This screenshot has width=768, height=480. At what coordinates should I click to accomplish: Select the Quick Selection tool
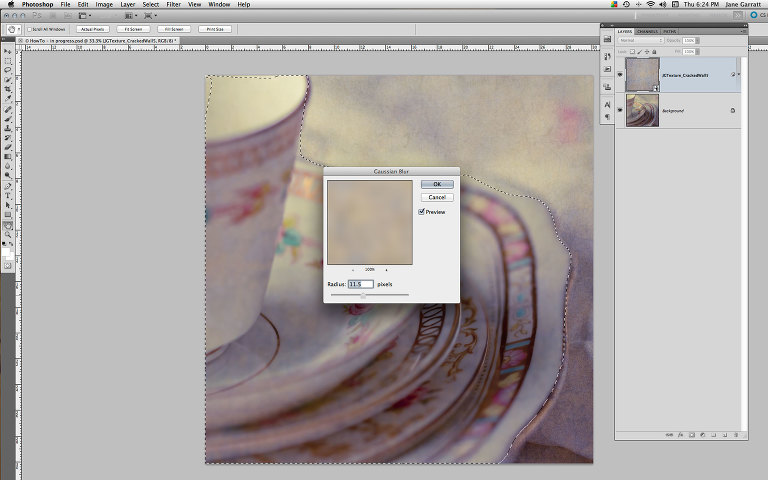[x=7, y=80]
